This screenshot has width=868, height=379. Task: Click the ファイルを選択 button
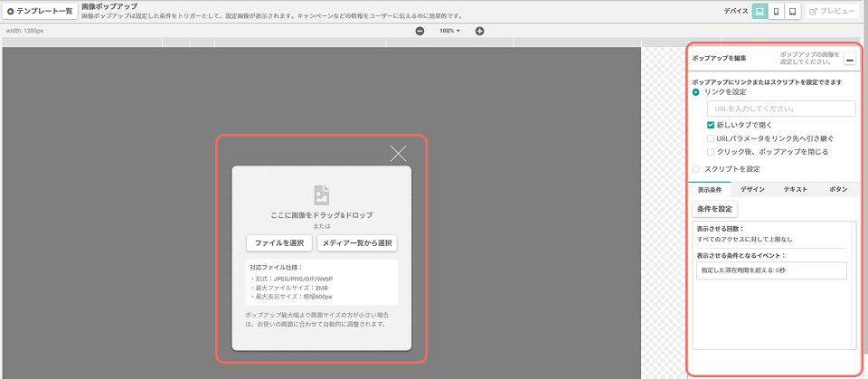[279, 243]
